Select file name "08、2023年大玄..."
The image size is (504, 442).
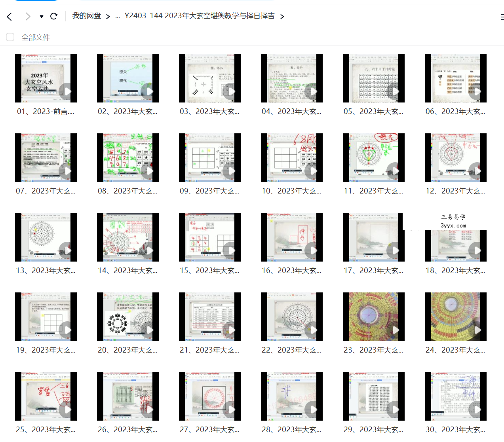pyautogui.click(x=127, y=191)
